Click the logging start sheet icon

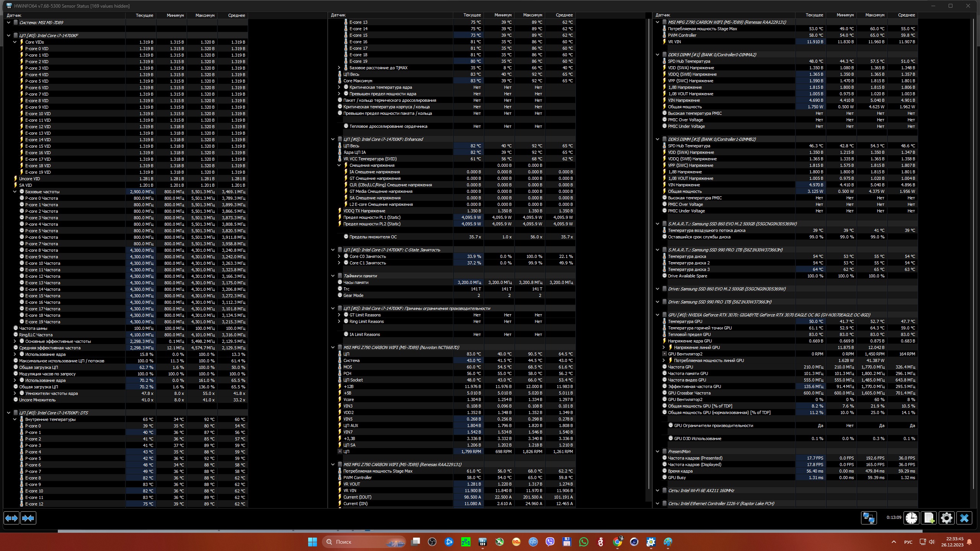(929, 518)
